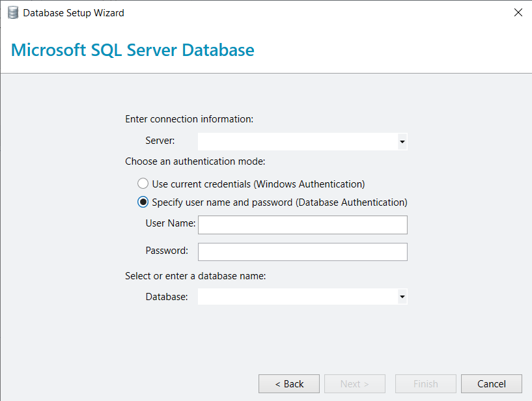The height and width of the screenshot is (401, 532).
Task: Open the Server dropdown arrow
Action: point(402,141)
